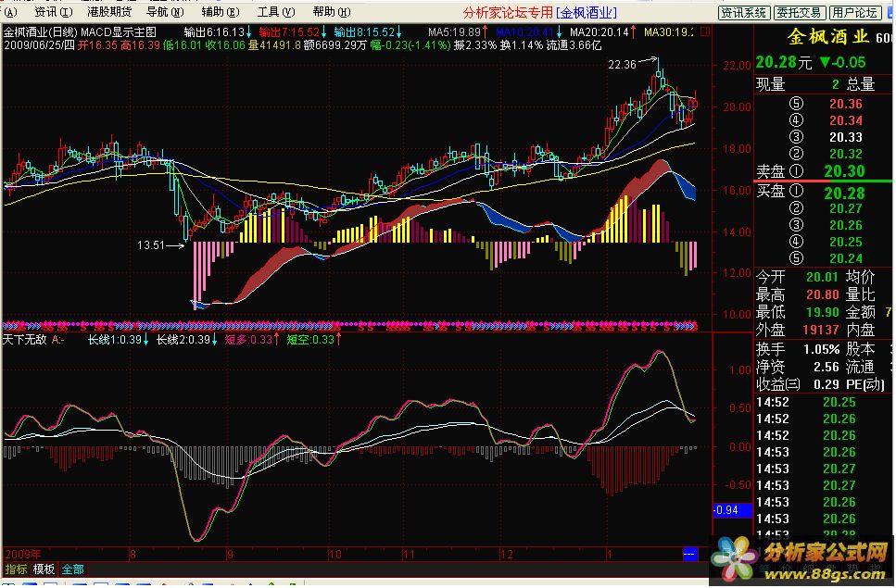The width and height of the screenshot is (896, 588).
Task: Click month 9 on the date axis
Action: (x=230, y=554)
